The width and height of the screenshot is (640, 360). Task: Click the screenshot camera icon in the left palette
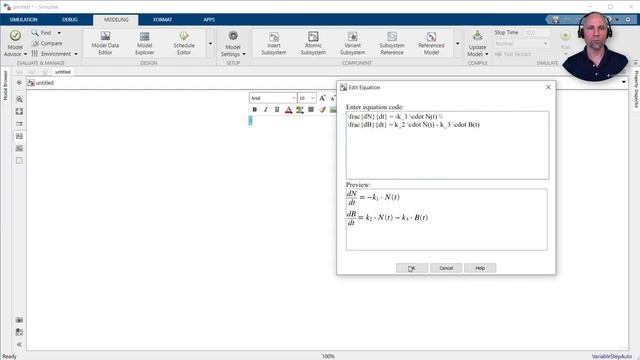[19, 320]
